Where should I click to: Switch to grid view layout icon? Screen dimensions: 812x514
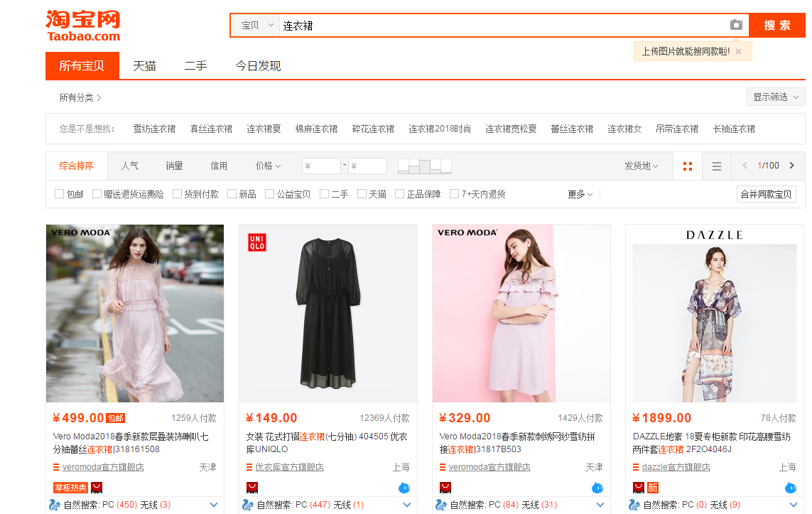688,166
